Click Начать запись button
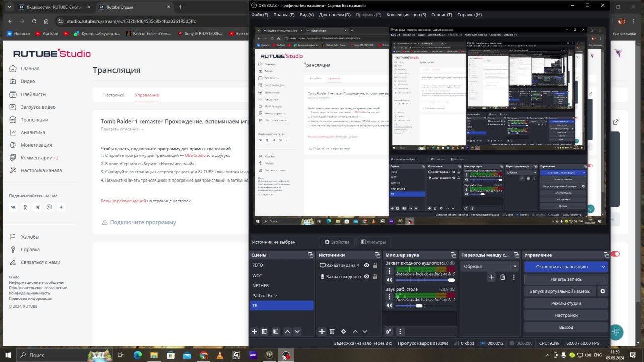This screenshot has width=644, height=362. [566, 279]
